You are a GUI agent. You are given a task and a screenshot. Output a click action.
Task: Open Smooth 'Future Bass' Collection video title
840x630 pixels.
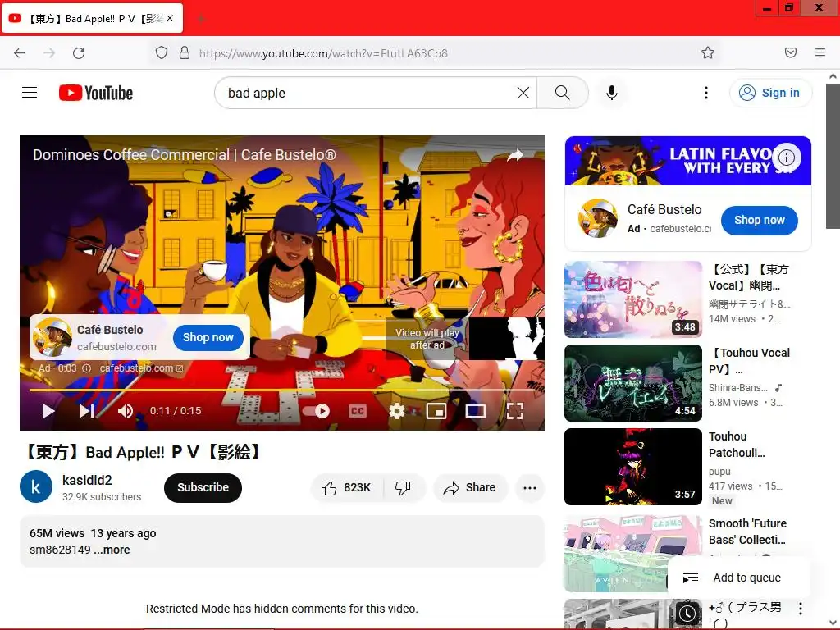pyautogui.click(x=748, y=532)
